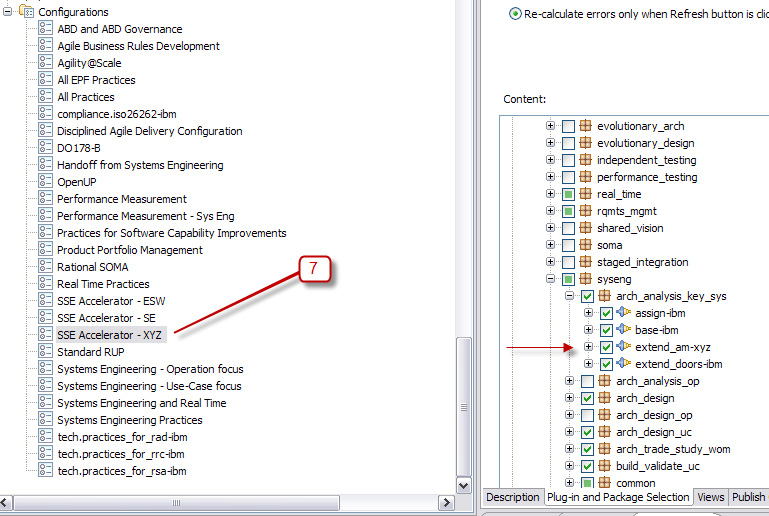This screenshot has width=769, height=516.
Task: Click the independent_testing package icon
Action: point(585,159)
